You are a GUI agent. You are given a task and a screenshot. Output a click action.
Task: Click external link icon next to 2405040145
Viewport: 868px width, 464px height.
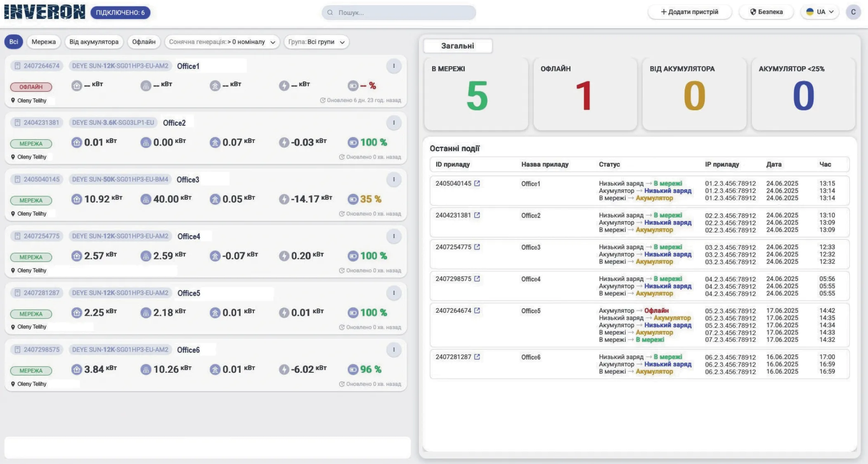tap(477, 183)
